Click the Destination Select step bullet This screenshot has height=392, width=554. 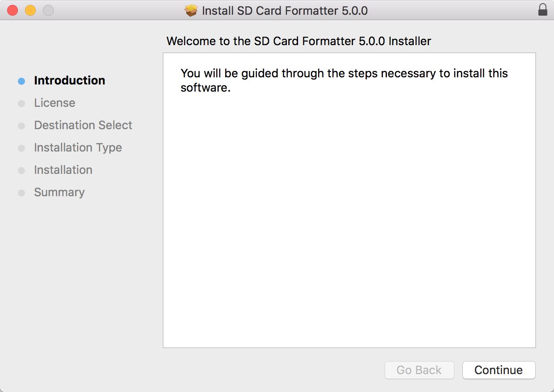point(21,126)
